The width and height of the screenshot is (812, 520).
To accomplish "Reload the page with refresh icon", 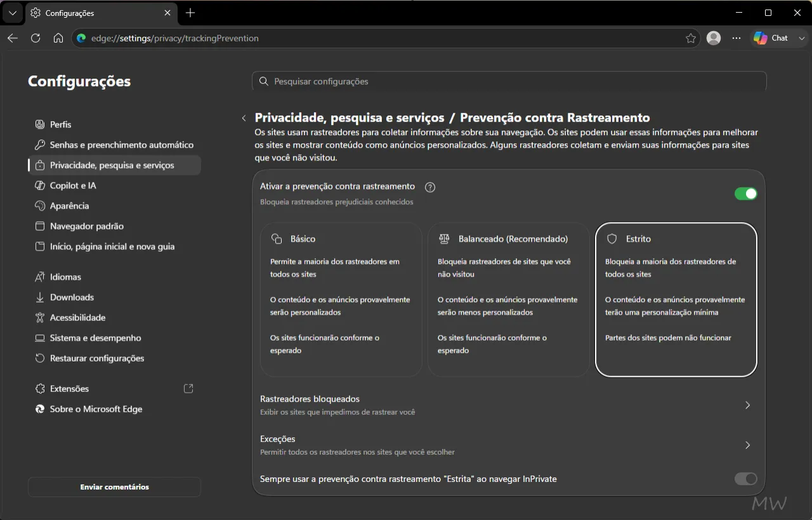I will point(36,38).
